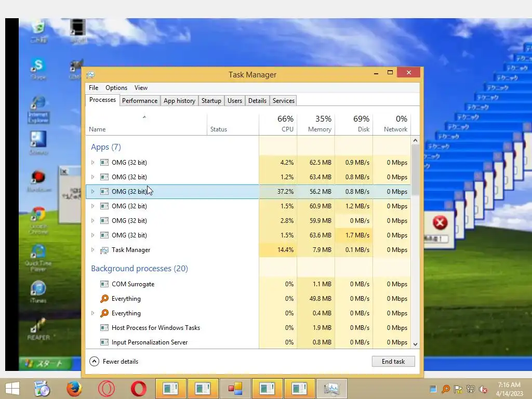Sort by the CPU column header

click(x=278, y=124)
